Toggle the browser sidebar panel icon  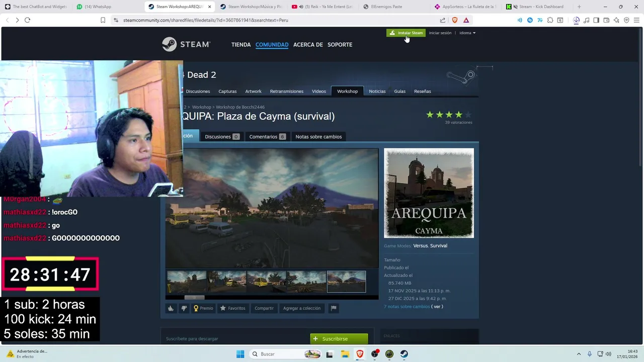coord(596,20)
